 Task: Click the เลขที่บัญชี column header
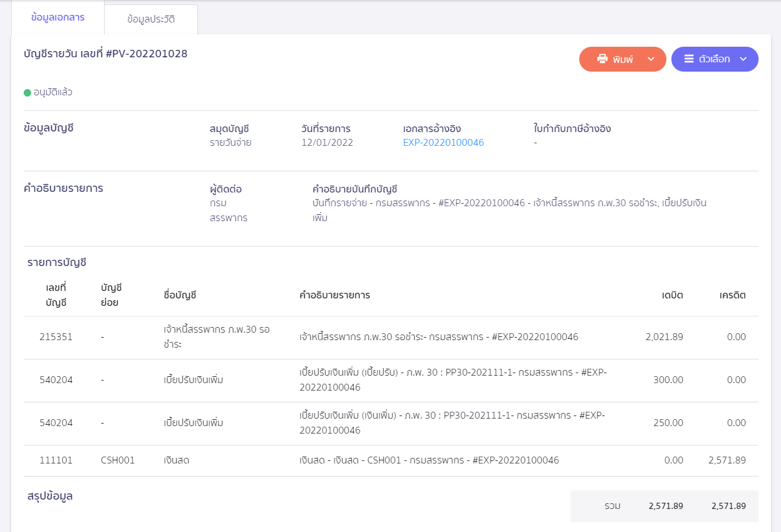[56, 295]
